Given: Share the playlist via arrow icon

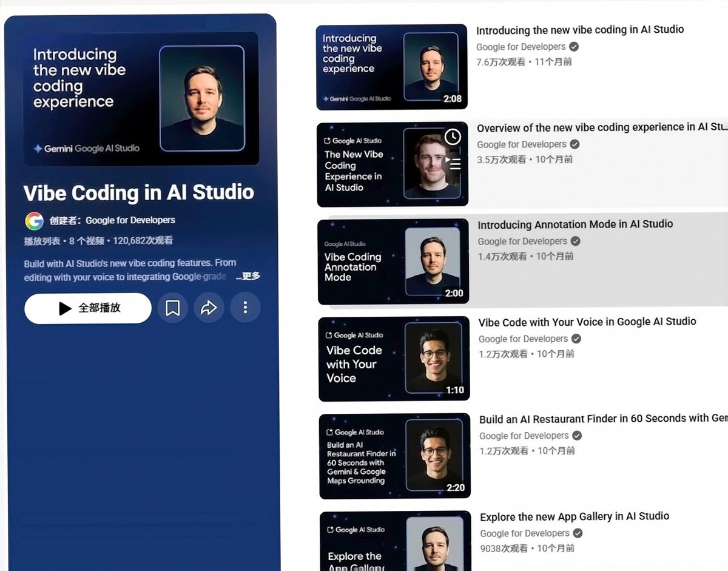Looking at the screenshot, I should coord(209,308).
